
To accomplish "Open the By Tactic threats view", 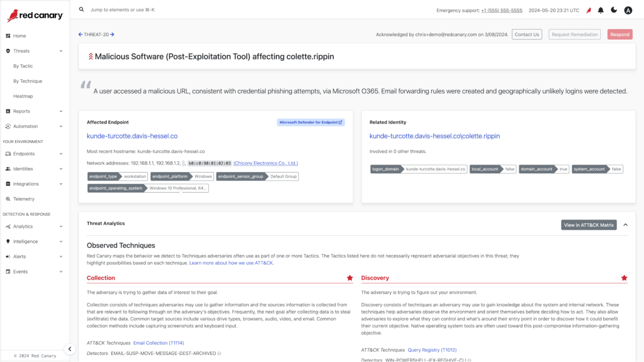I will 23,66.
